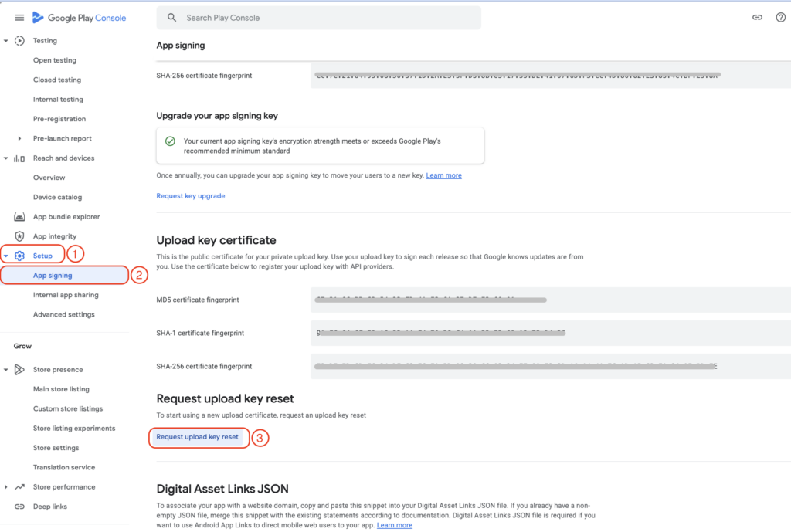Image resolution: width=791 pixels, height=532 pixels.
Task: Open Learn more link about key upgrade
Action: 443,175
